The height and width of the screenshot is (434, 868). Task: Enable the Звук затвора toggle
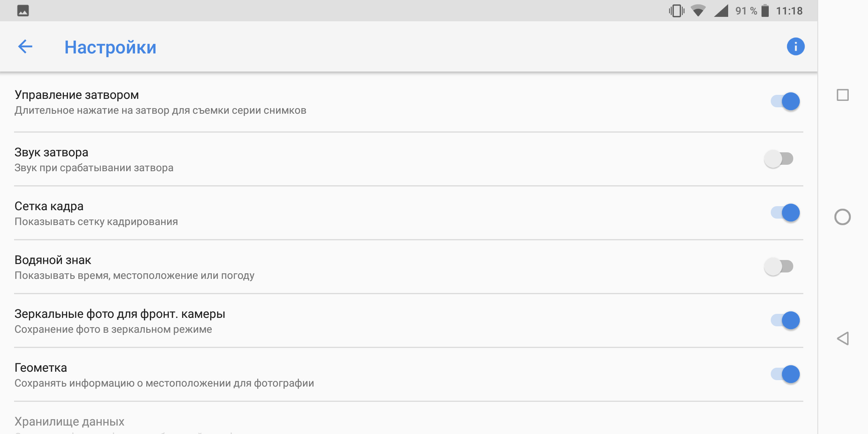[778, 159]
